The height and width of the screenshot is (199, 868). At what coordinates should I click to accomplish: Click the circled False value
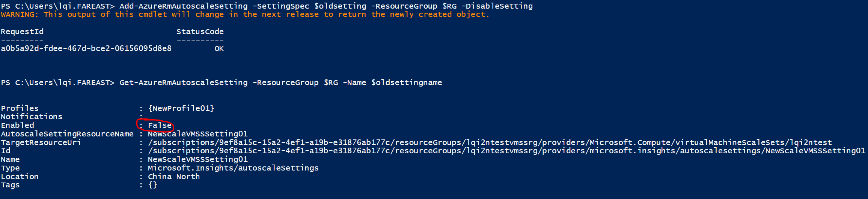pyautogui.click(x=160, y=126)
